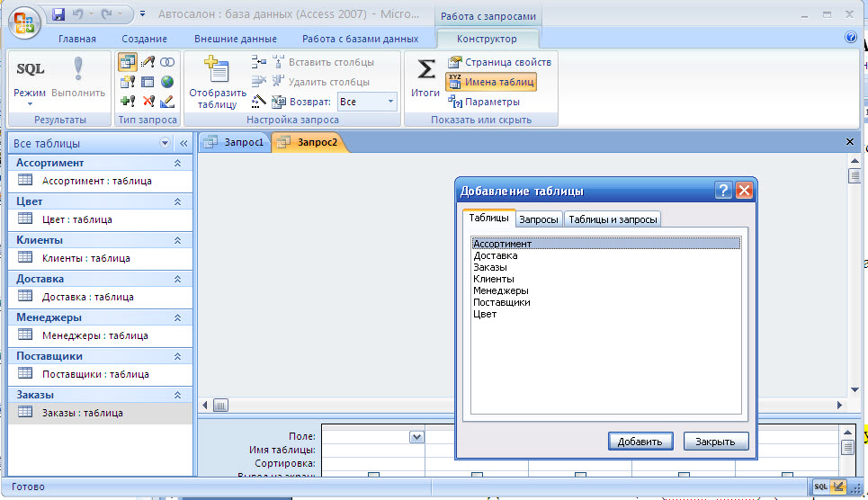Image resolution: width=868 pixels, height=500 pixels.
Task: Open the Создание ribbon tab
Action: (145, 39)
